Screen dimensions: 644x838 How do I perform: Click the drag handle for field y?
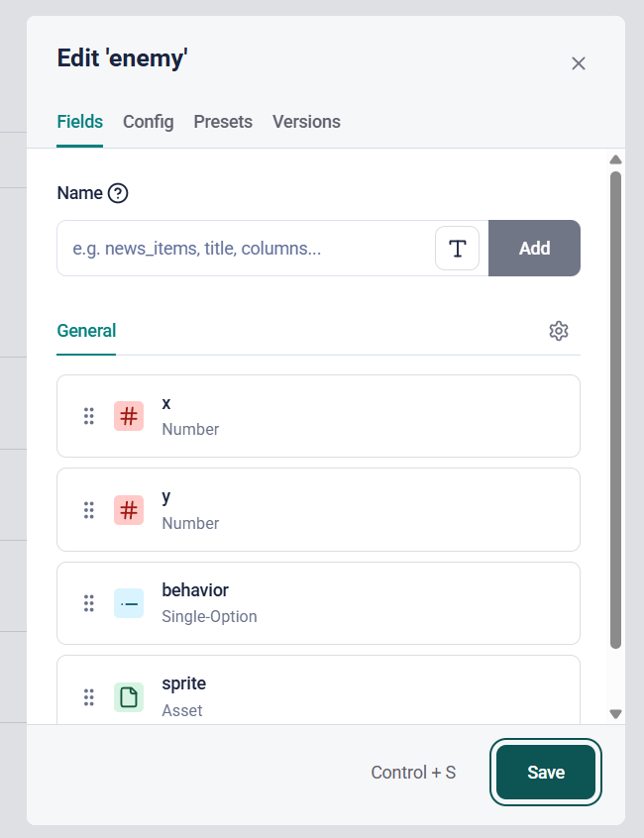click(88, 510)
